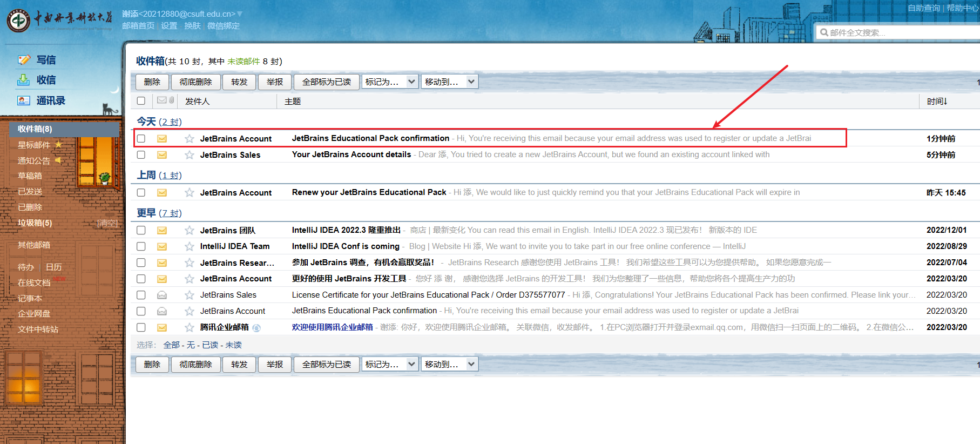Click the search magnifier icon
Screen dimensions: 980x444
click(824, 32)
